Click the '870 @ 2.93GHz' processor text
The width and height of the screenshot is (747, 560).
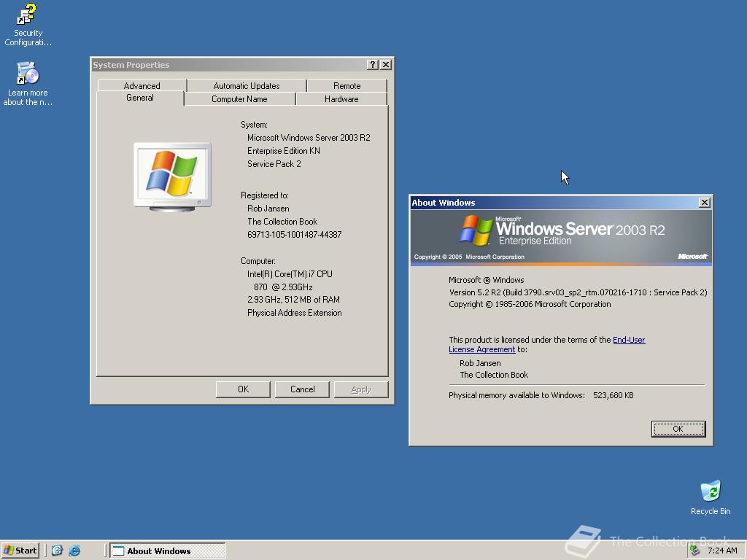pos(283,287)
